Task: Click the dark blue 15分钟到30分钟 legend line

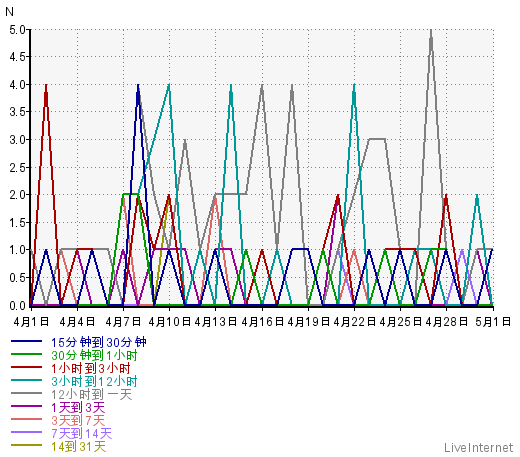Action: (26, 341)
